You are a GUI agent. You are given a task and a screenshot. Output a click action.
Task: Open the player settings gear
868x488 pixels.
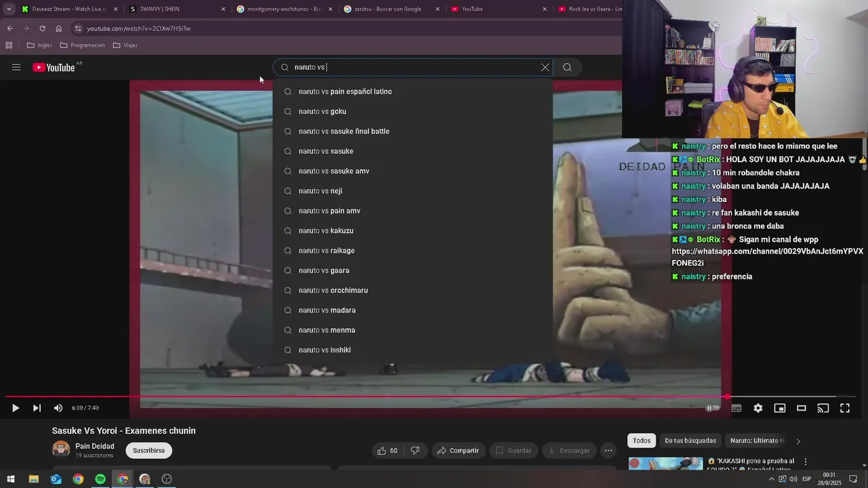click(758, 408)
